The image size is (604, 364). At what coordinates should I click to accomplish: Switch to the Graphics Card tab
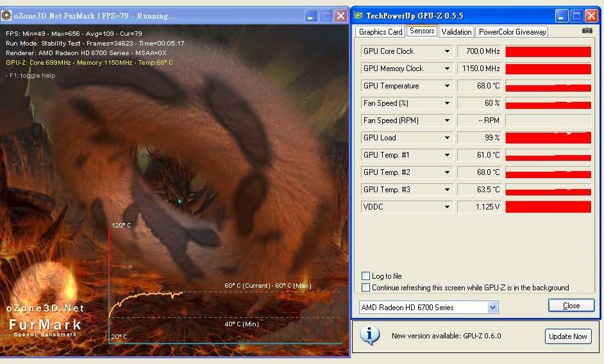[380, 32]
